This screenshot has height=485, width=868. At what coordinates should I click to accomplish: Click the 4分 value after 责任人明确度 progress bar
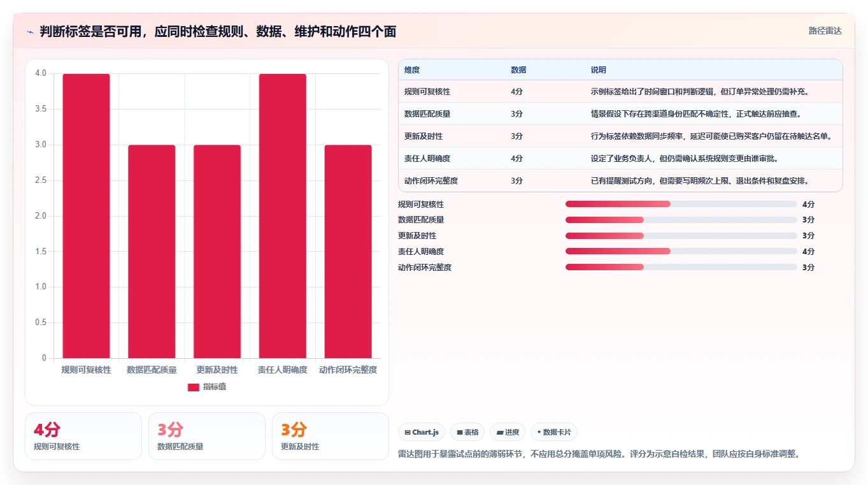(x=808, y=252)
